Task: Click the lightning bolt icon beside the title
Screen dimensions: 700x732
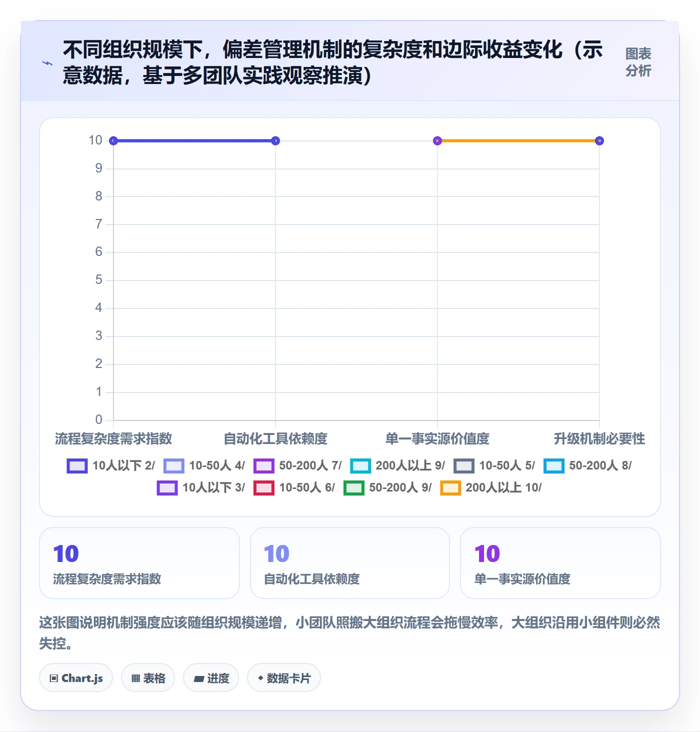Action: 47,63
